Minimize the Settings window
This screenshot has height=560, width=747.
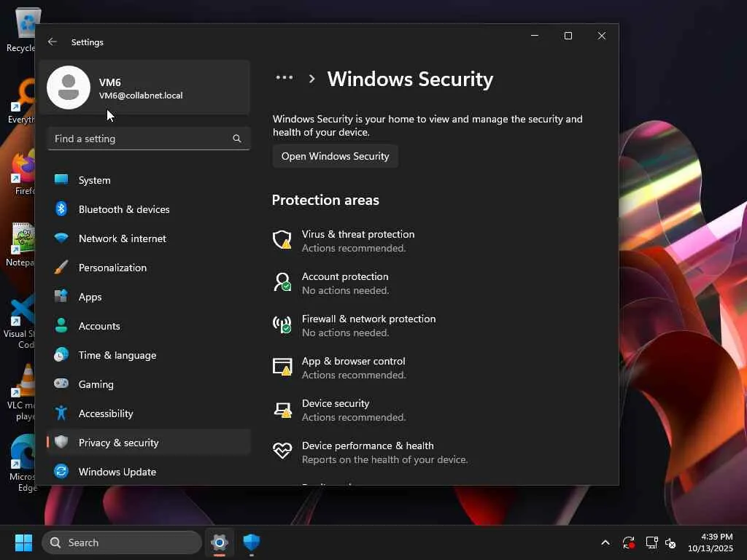535,36
